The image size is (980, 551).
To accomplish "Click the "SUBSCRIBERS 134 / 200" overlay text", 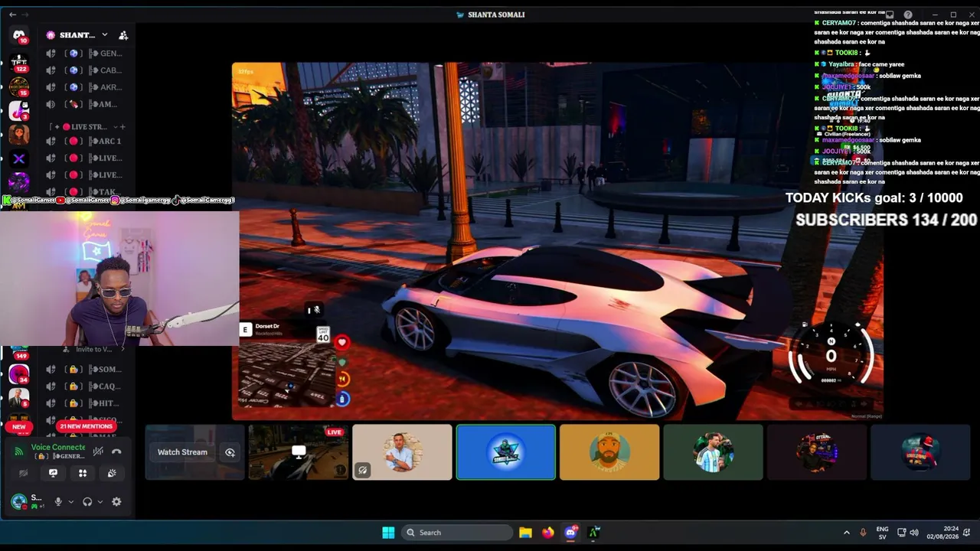I will [x=887, y=220].
